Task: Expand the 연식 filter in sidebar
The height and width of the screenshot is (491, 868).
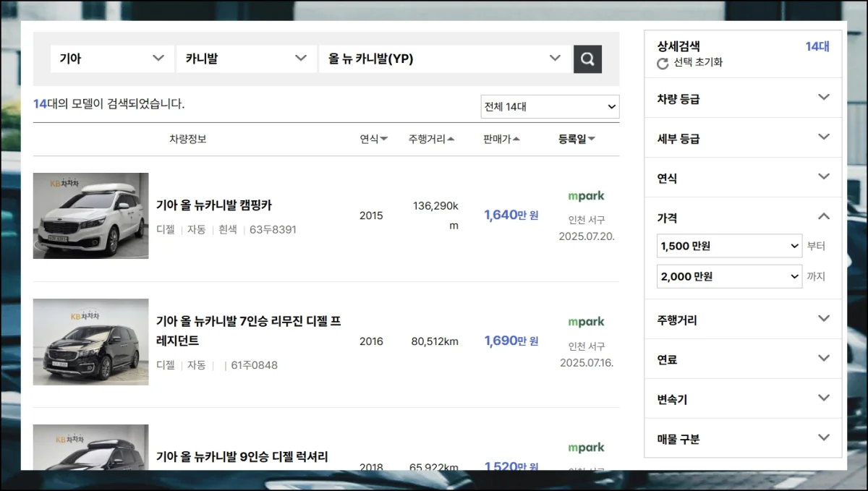Action: (743, 178)
